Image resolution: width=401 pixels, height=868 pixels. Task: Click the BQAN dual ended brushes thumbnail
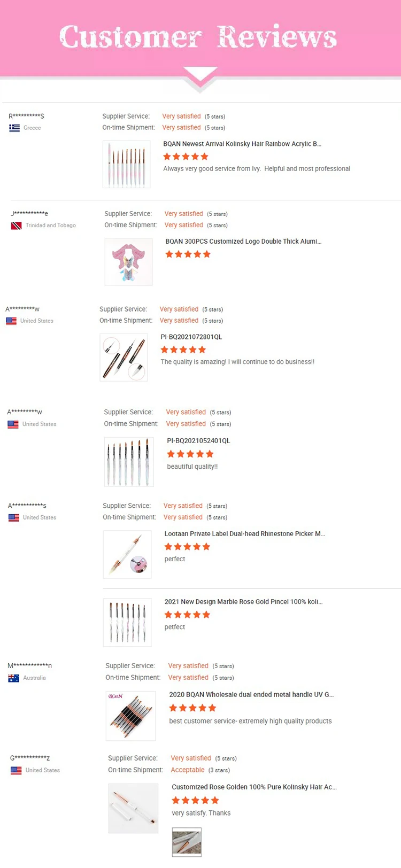point(130,716)
